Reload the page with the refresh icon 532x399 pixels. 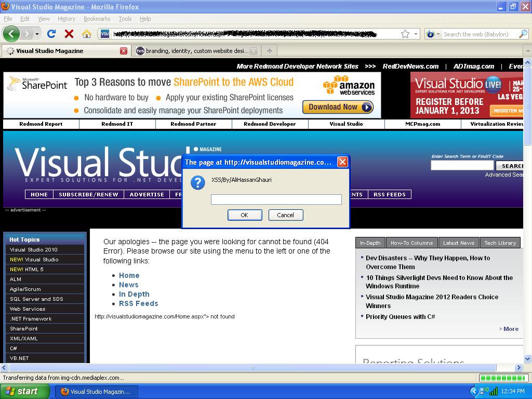51,34
